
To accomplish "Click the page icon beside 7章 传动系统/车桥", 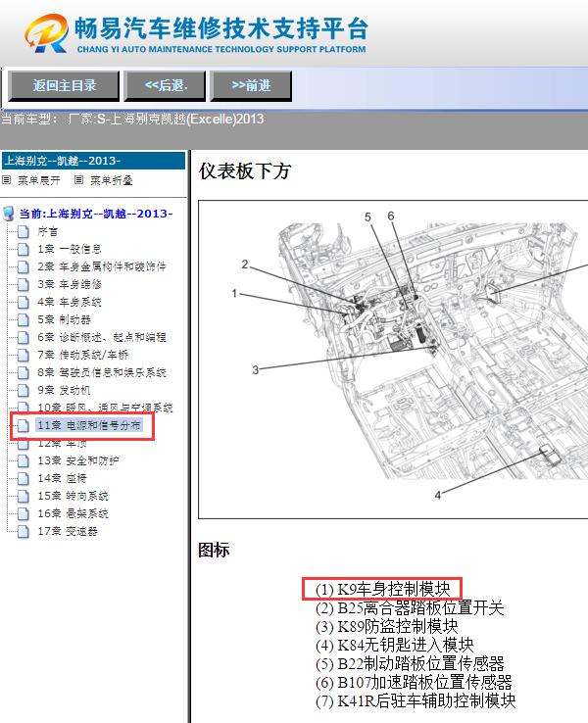I will (24, 355).
